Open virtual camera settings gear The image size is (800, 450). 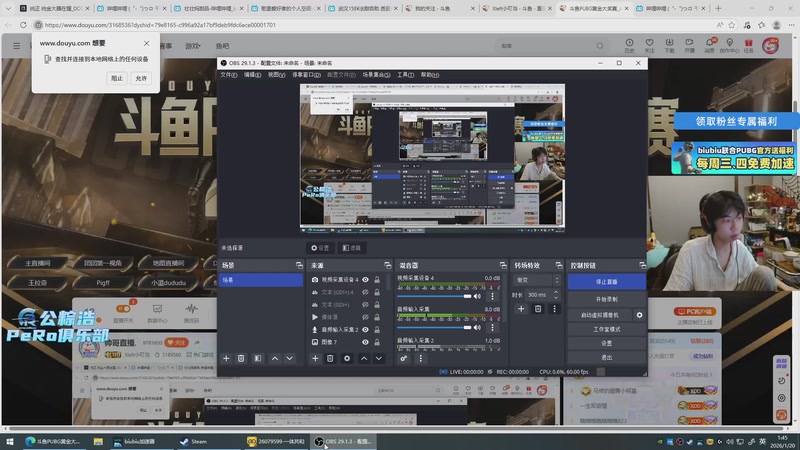click(x=639, y=315)
